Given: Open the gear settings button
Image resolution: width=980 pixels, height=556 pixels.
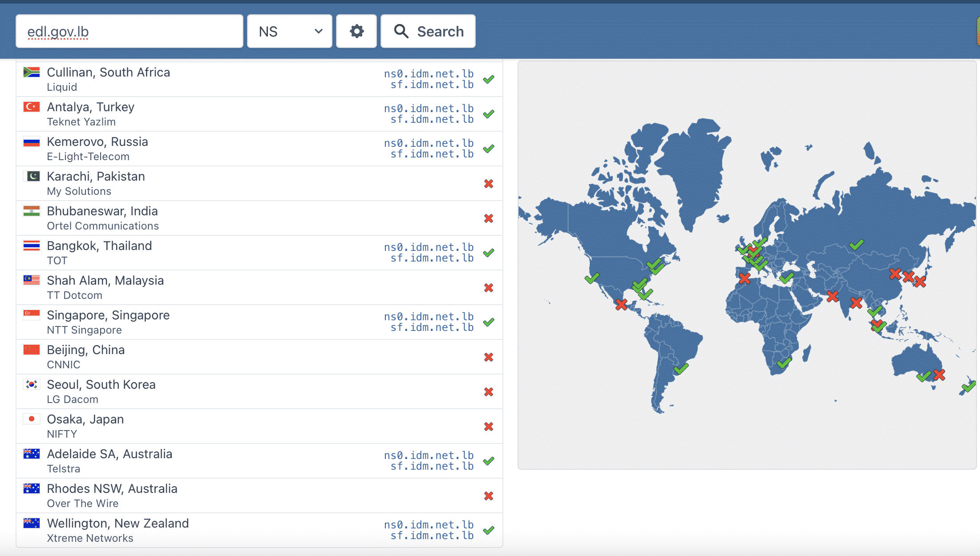Looking at the screenshot, I should click(356, 31).
